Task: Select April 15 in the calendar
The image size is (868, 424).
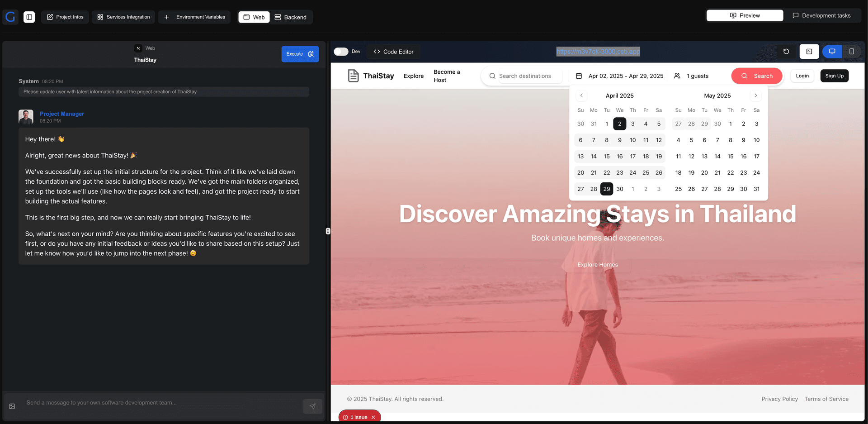Action: tap(607, 157)
